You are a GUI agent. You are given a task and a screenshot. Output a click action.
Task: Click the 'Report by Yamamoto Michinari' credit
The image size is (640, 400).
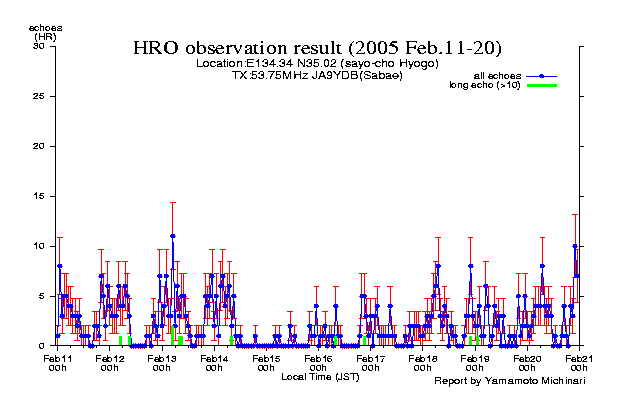pyautogui.click(x=508, y=381)
